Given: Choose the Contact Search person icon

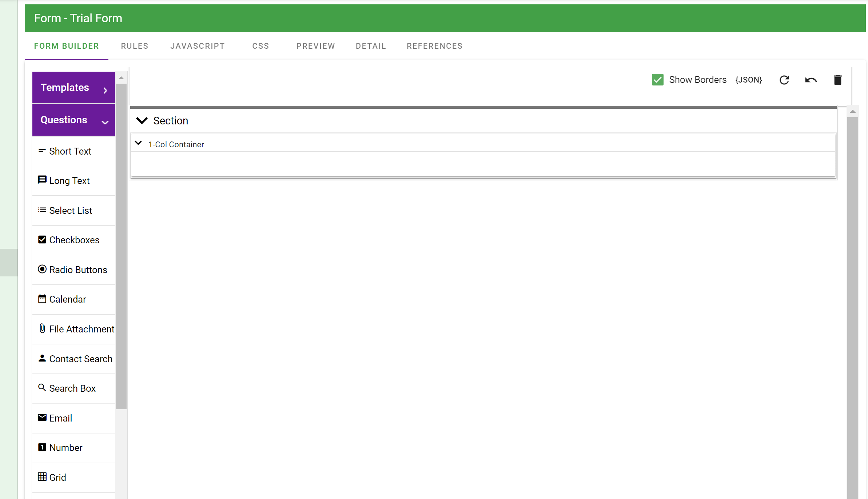Looking at the screenshot, I should click(x=42, y=358).
